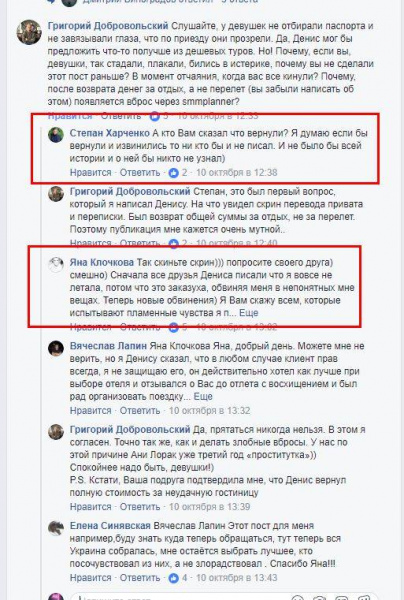Screen dimensions: 404x600
Task: Open Елена Синявская's profile name link
Action: [x=110, y=526]
